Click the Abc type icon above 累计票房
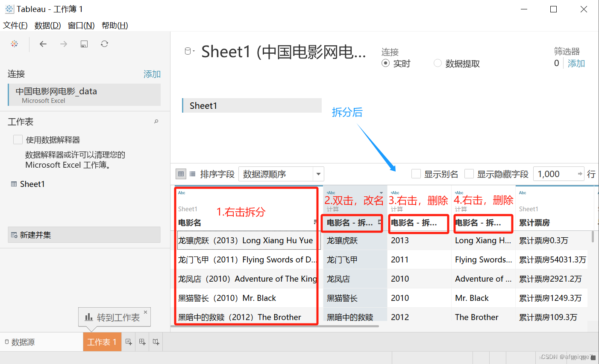 (x=523, y=193)
